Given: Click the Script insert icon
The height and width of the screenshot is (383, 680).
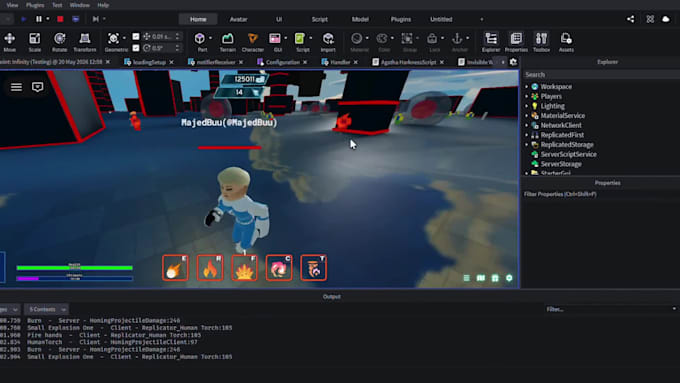Looking at the screenshot, I should coord(300,39).
